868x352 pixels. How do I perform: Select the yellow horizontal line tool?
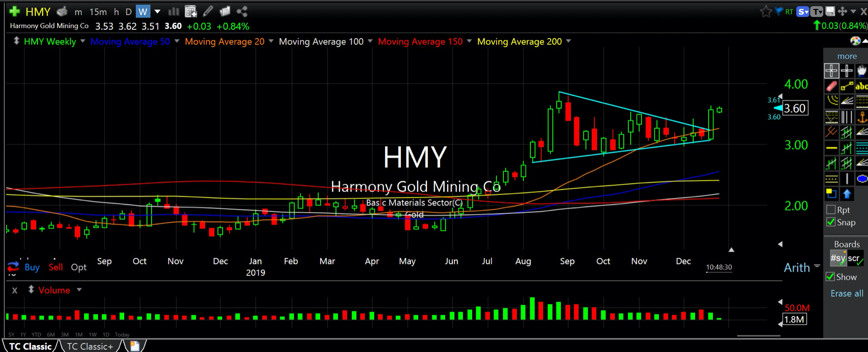(x=831, y=148)
